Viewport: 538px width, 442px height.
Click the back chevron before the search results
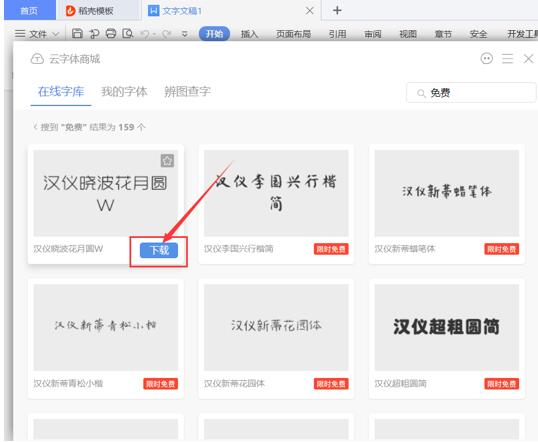coord(35,127)
